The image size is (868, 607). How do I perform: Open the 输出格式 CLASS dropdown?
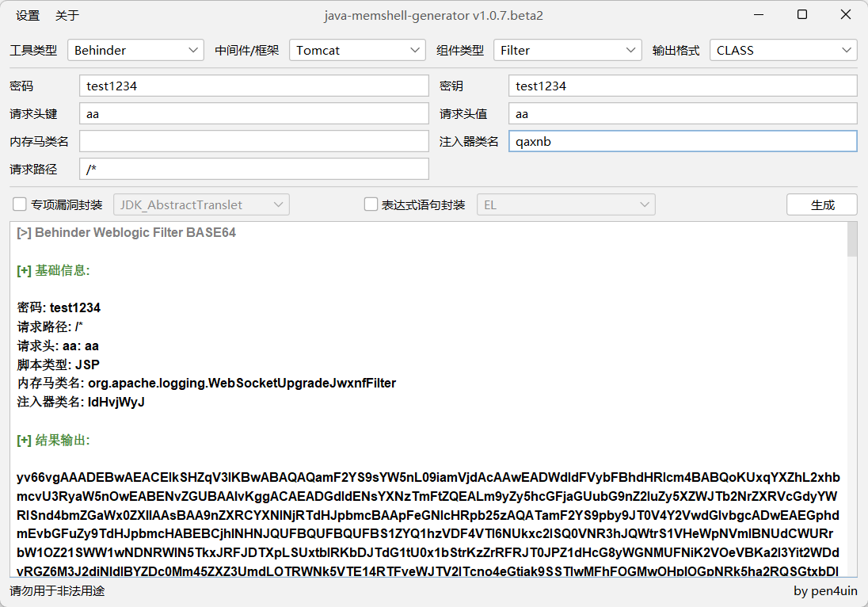783,51
